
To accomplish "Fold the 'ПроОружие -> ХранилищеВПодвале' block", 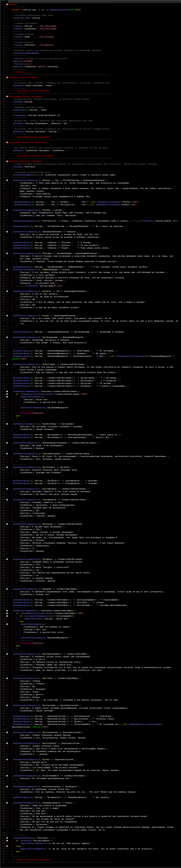I will tap(7, 315).
